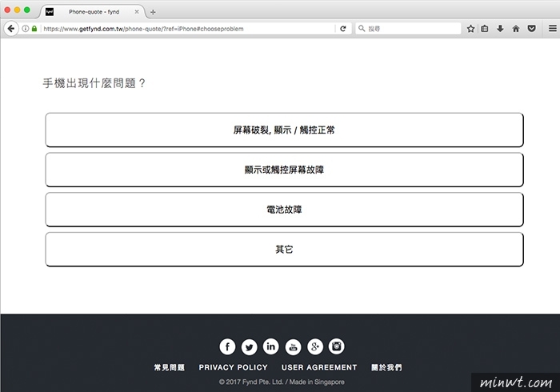Open the USER AGREEMENT footer link
The height and width of the screenshot is (392, 560).
pyautogui.click(x=319, y=367)
